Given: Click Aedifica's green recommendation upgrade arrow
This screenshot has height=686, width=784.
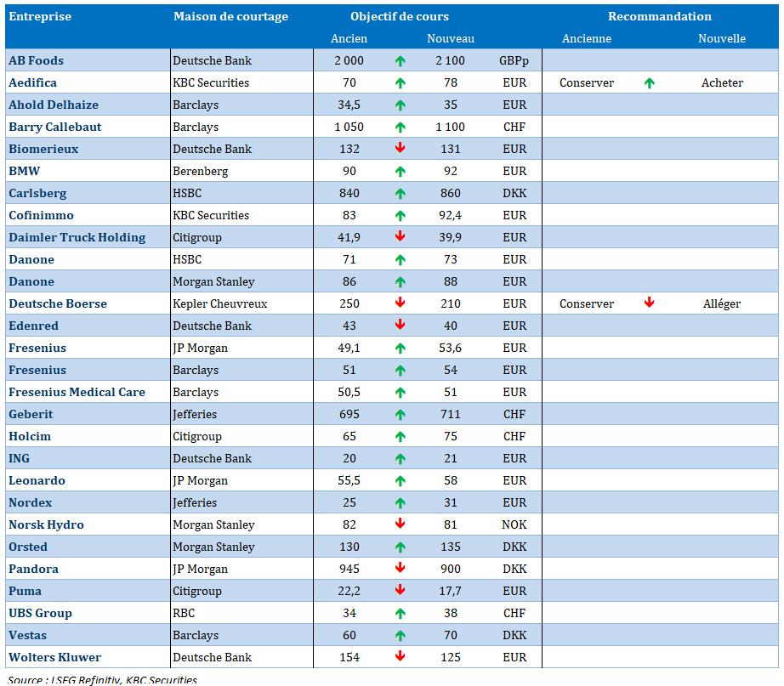Looking at the screenshot, I should (650, 83).
